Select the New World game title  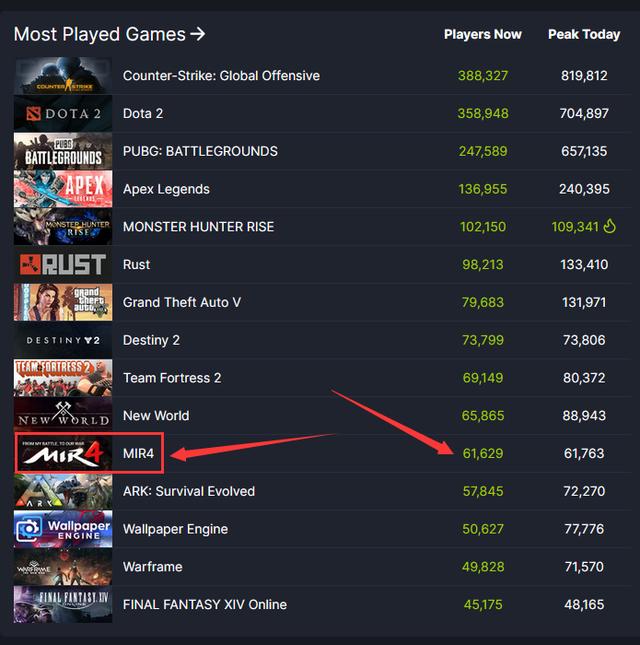tap(156, 416)
